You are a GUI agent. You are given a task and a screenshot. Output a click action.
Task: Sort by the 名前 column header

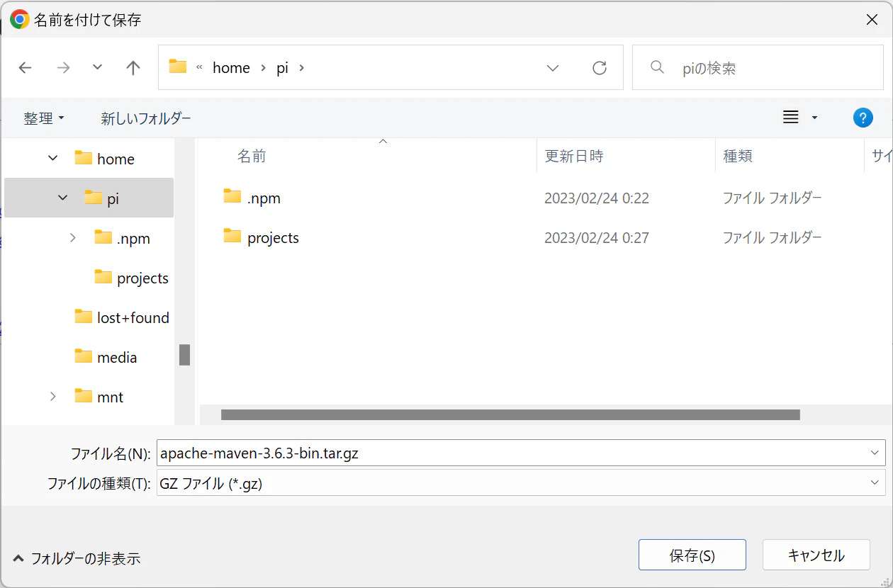tap(252, 156)
